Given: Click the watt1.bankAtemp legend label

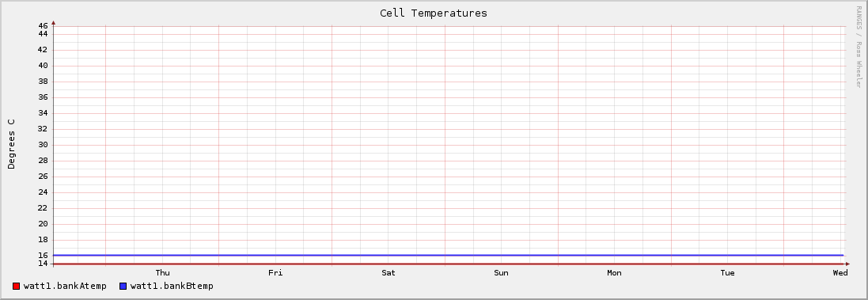Looking at the screenshot, I should click(65, 287).
